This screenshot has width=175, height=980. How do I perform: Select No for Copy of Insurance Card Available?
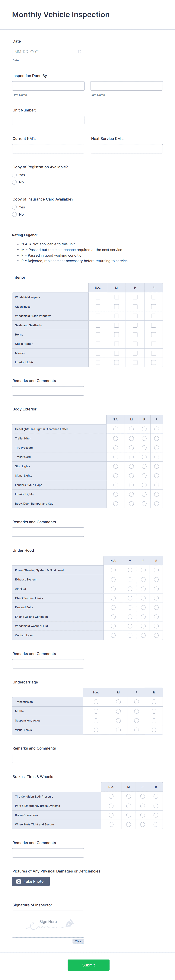pos(14,214)
